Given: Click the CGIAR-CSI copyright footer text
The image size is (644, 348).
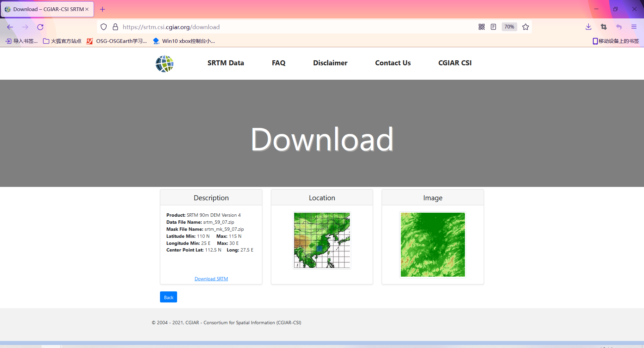Looking at the screenshot, I should click(x=226, y=323).
